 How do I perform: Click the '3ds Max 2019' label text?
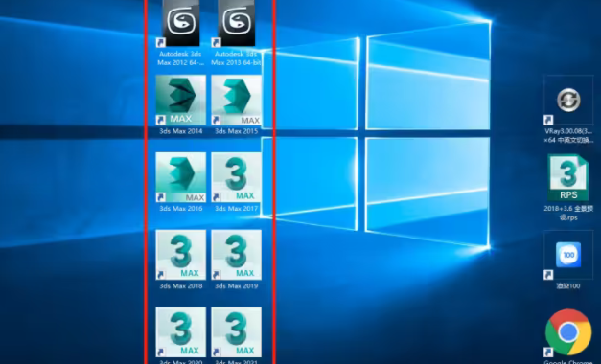[236, 285]
